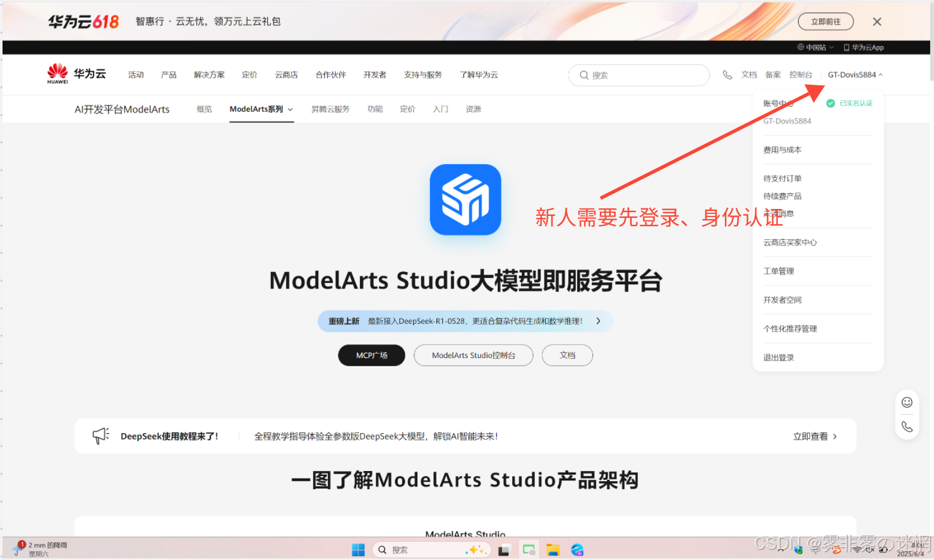Viewport: 934px width, 560px height.
Task: Click the phone contact icon in header
Action: (727, 74)
